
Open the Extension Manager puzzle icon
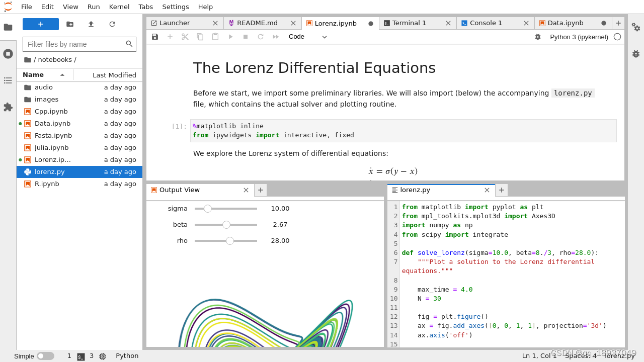tap(8, 107)
